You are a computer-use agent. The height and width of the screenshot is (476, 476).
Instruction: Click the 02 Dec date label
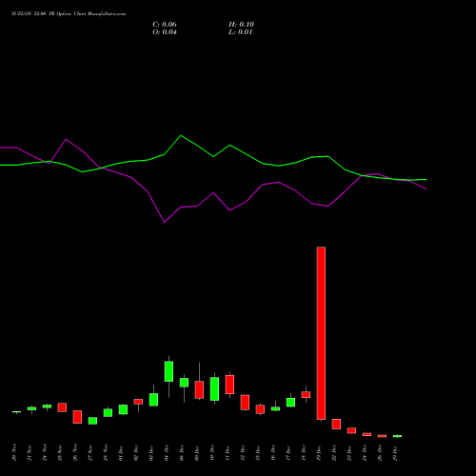(x=136, y=452)
